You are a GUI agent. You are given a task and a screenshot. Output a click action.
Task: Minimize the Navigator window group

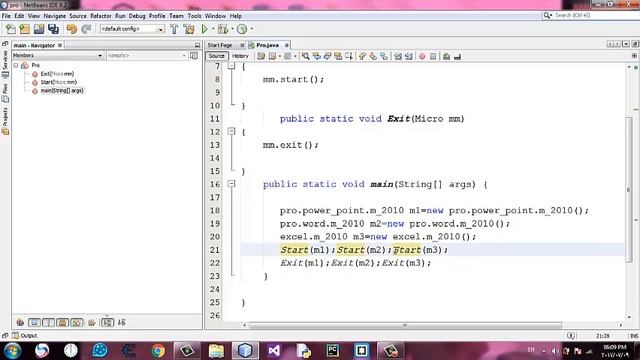(x=198, y=45)
